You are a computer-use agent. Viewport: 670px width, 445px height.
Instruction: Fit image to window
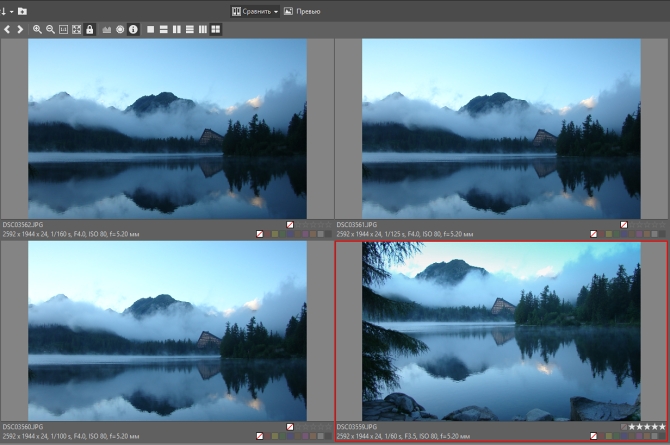click(x=77, y=30)
